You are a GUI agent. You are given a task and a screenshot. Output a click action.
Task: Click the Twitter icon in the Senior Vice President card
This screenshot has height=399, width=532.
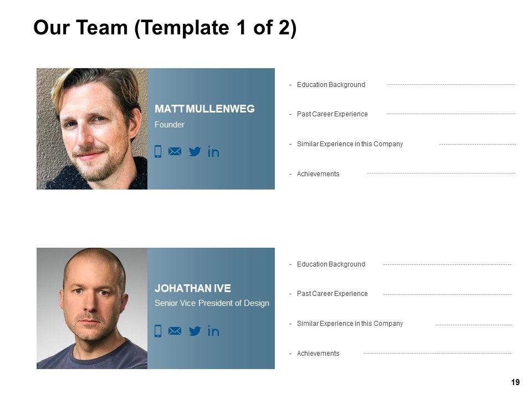195,331
